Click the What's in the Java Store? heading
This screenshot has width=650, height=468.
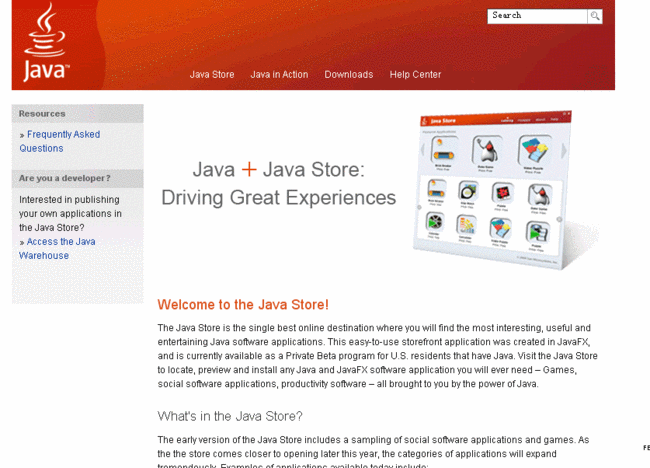(230, 416)
